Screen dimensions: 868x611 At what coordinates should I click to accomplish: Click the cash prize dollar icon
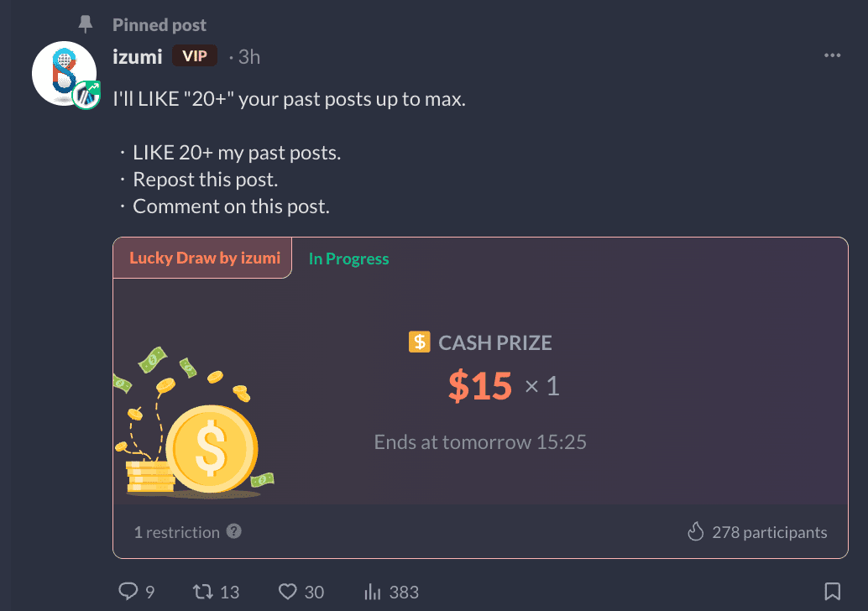tap(419, 342)
